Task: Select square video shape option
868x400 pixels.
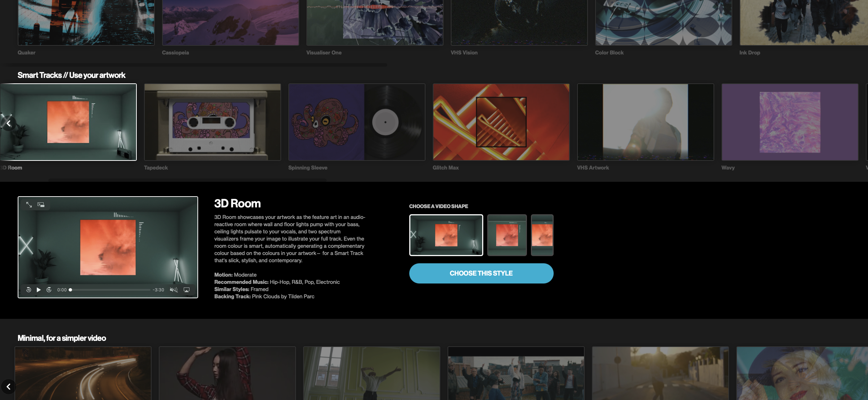Action: click(507, 235)
